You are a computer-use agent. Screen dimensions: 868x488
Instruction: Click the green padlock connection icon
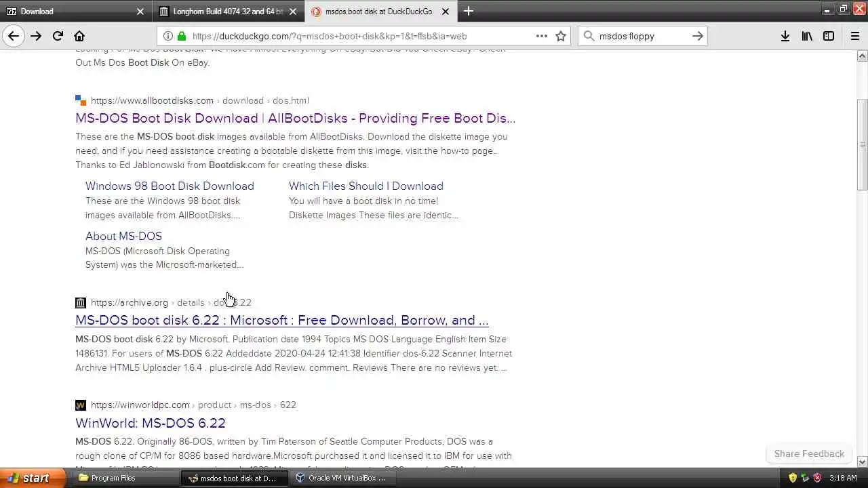(182, 36)
